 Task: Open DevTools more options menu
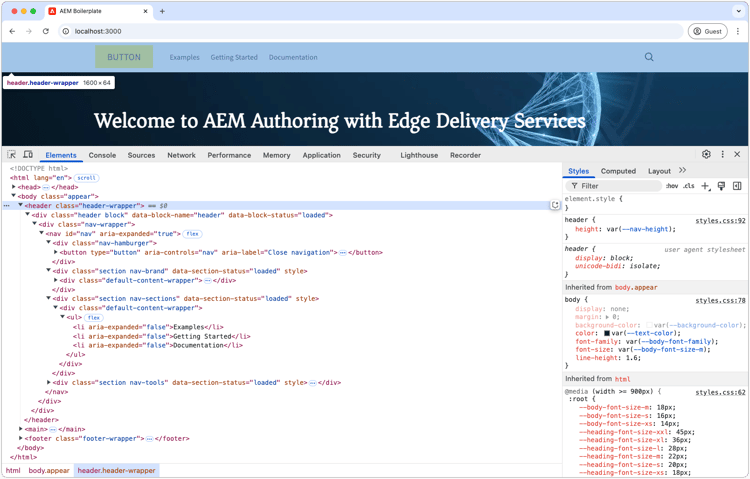click(x=722, y=154)
